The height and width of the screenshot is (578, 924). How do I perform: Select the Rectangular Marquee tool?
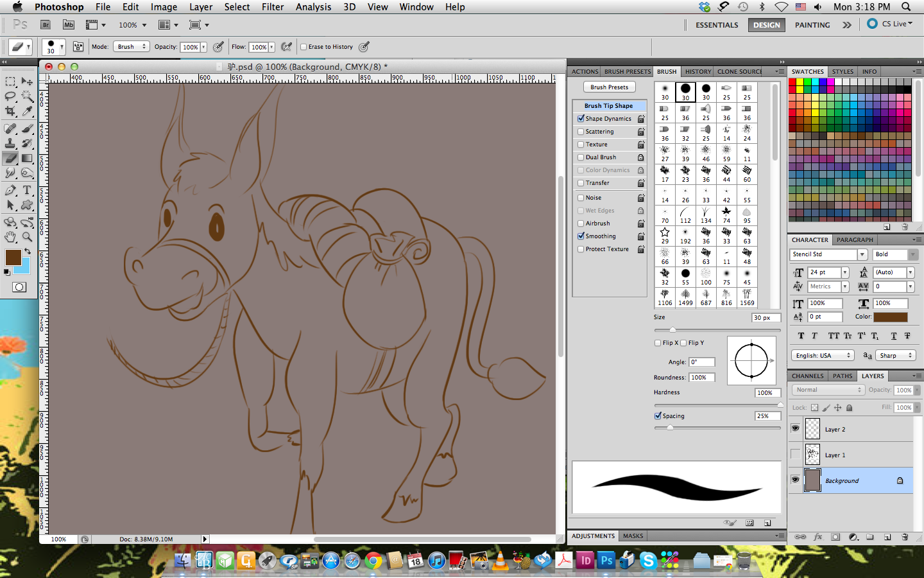11,82
